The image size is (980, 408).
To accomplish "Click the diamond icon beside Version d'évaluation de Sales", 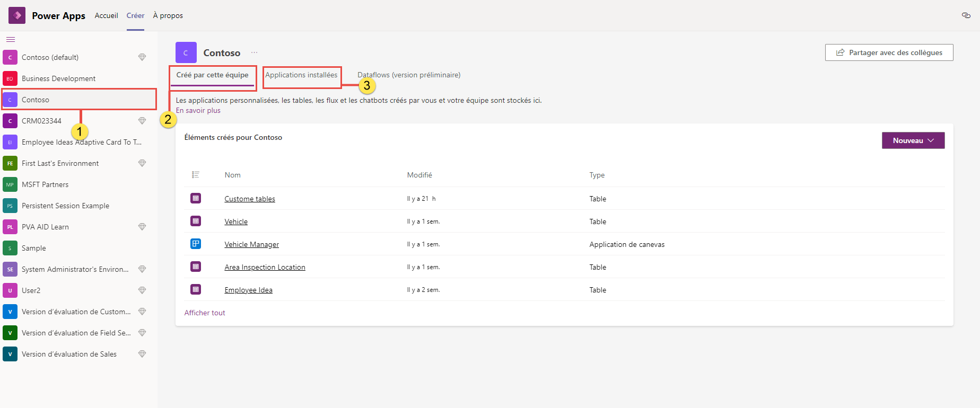I will tap(142, 354).
